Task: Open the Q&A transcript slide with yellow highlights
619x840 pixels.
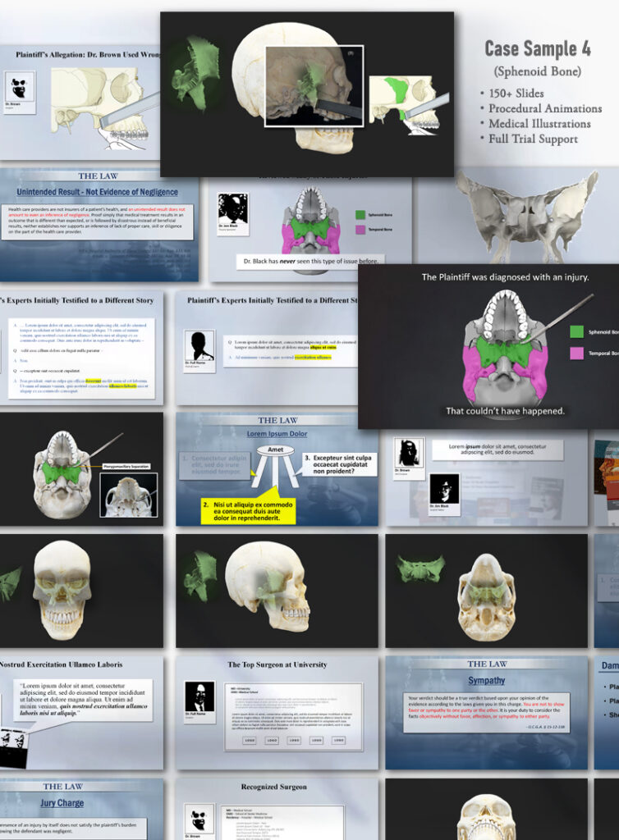Action: pyautogui.click(x=81, y=348)
